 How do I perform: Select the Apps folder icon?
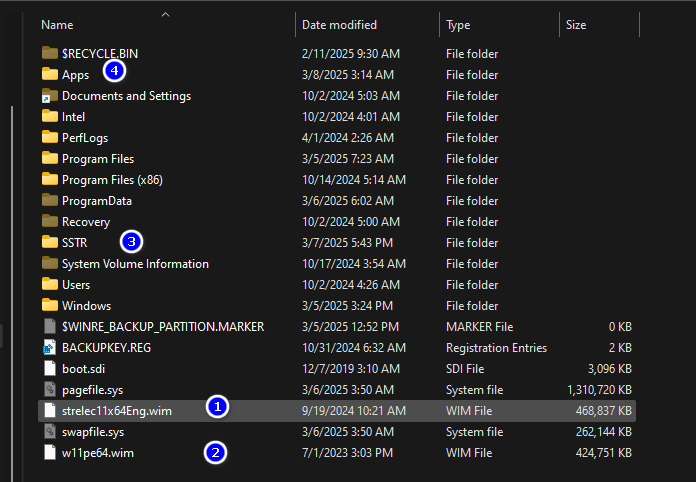50,74
